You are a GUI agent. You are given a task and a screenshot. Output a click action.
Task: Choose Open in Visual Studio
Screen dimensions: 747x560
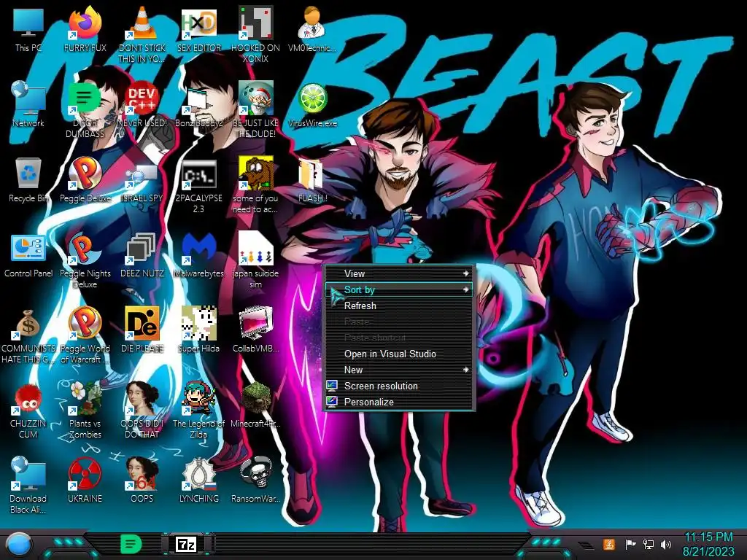(399, 354)
